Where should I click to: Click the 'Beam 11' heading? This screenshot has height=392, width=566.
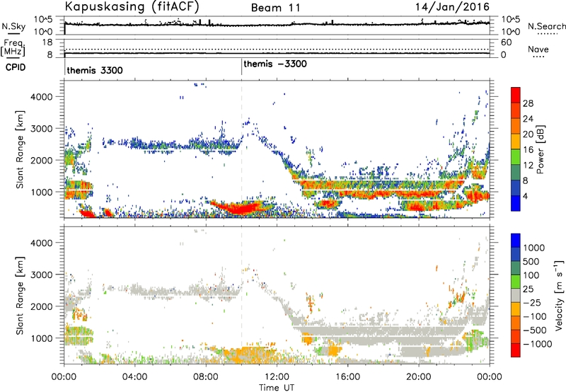coord(275,8)
